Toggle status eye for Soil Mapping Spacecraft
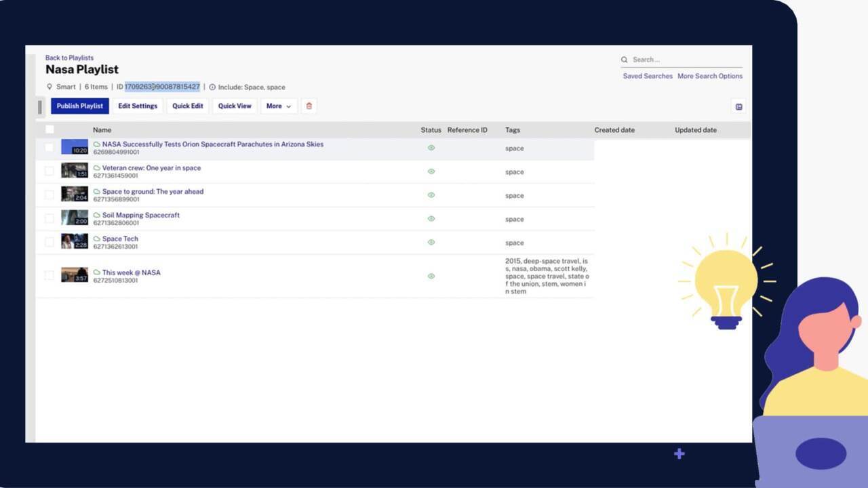The image size is (868, 488). point(431,219)
